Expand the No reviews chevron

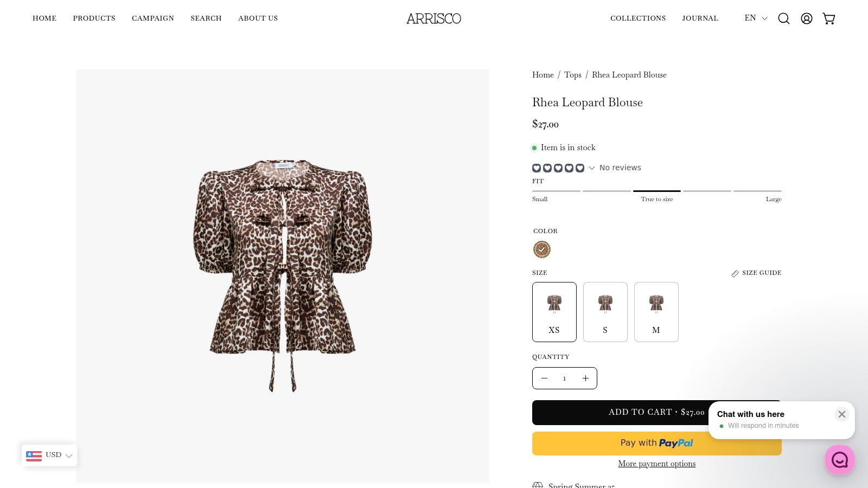coord(591,168)
